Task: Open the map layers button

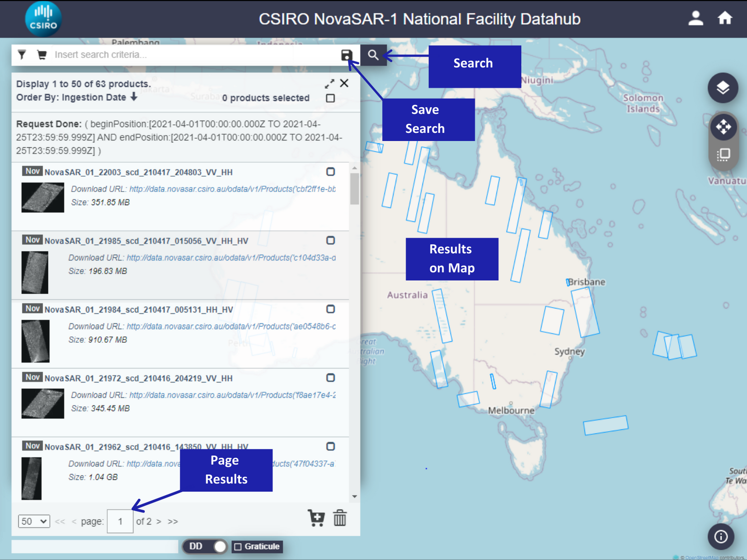Action: point(723,88)
